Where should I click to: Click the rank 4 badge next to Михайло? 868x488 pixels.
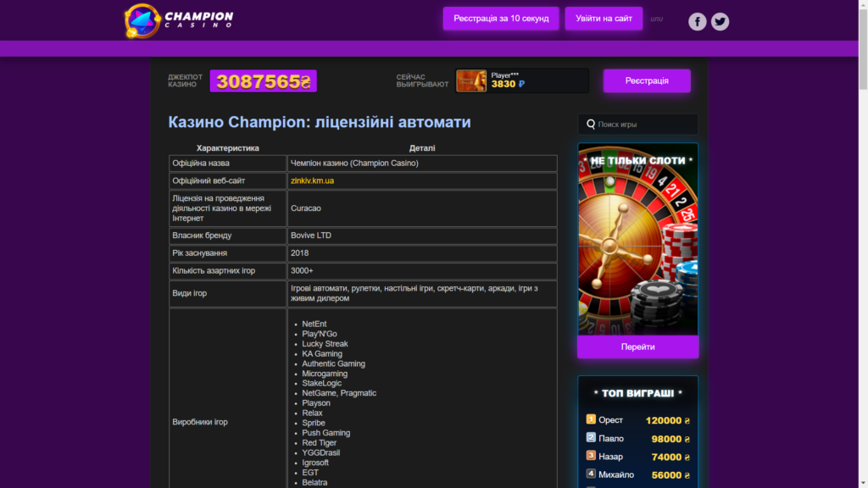[x=591, y=474]
